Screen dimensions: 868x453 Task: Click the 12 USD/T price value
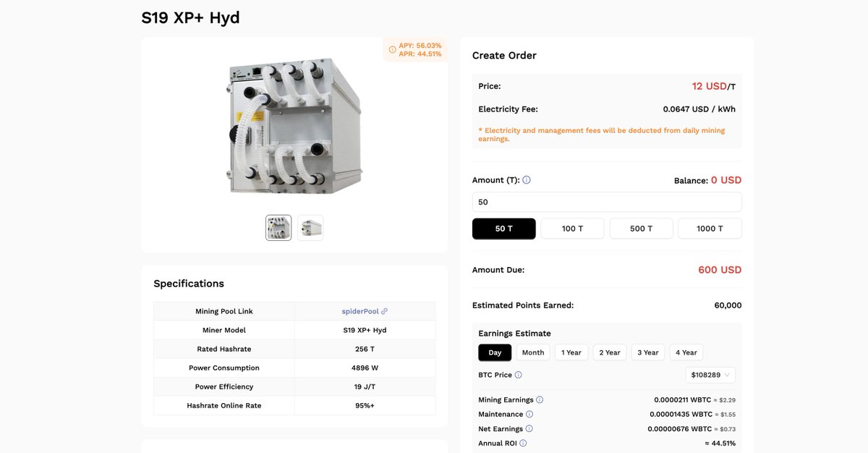click(714, 86)
